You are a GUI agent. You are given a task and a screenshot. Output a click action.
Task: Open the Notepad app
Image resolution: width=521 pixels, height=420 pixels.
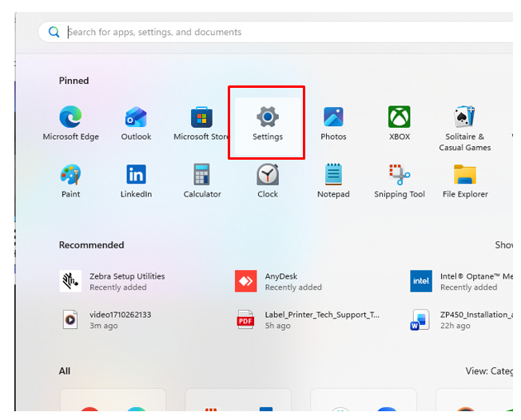coord(333,181)
